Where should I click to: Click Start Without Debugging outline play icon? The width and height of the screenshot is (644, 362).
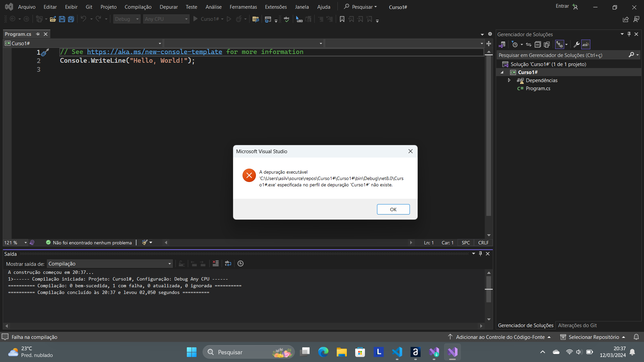(x=229, y=19)
